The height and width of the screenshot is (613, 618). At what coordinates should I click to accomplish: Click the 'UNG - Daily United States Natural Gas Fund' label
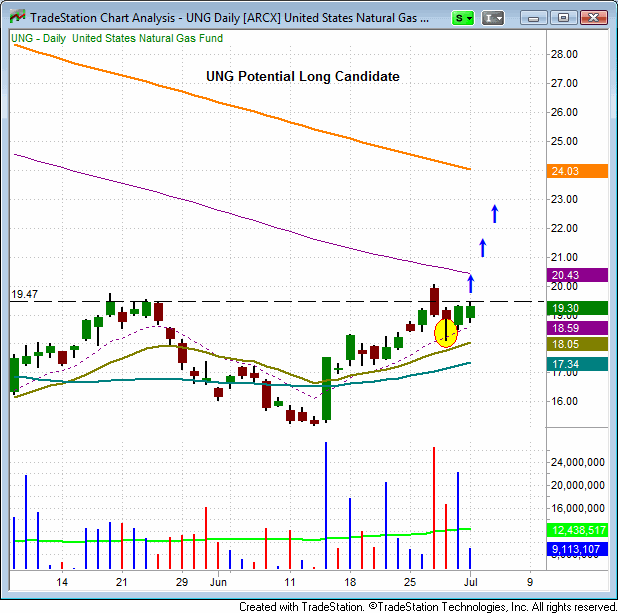(117, 38)
